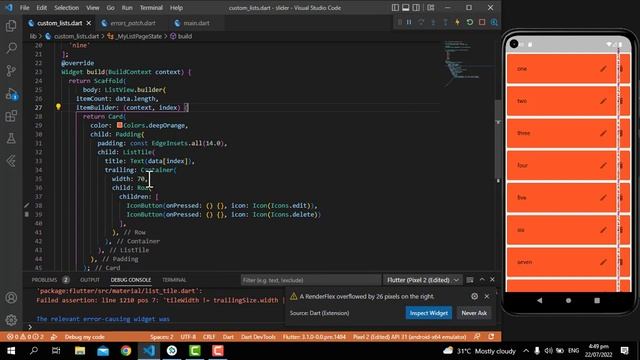Open Flutter (Pixel 2 (Edited)) console dropdown
Viewport: 640px width, 360px height.
pyautogui.click(x=422, y=280)
